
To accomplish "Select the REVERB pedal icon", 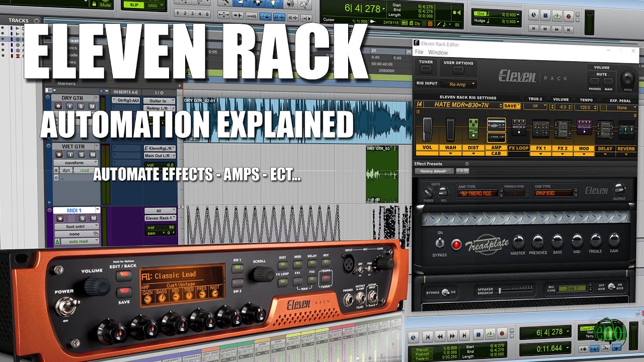I will [627, 129].
